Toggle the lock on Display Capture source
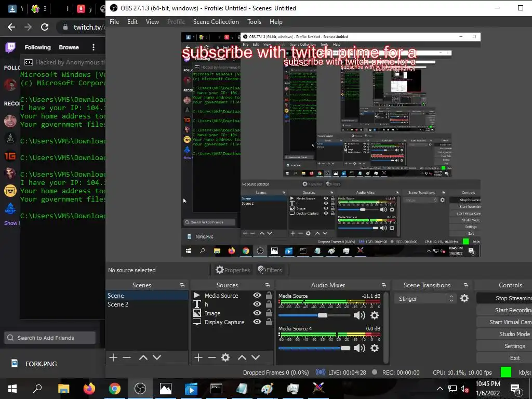532x399 pixels. coord(269,322)
